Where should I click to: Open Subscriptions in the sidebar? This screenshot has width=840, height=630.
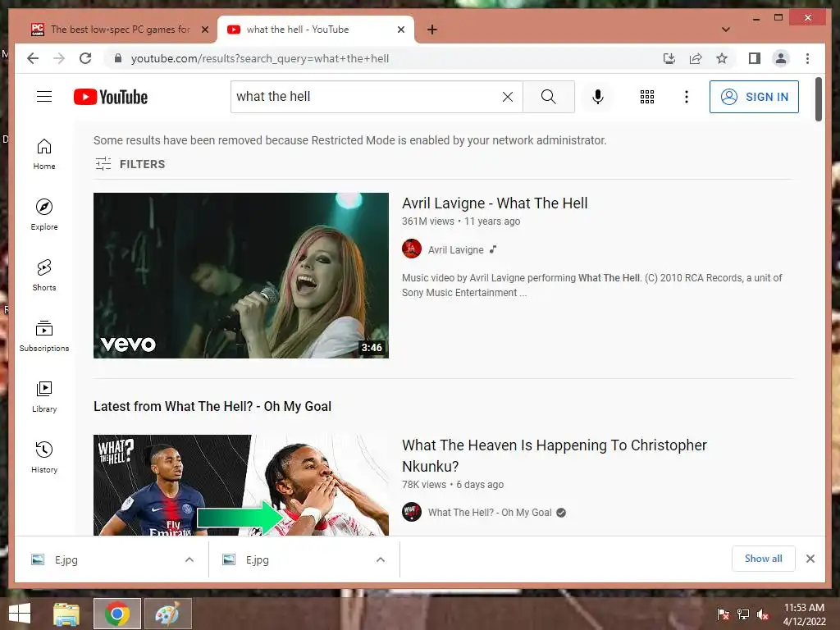44,336
